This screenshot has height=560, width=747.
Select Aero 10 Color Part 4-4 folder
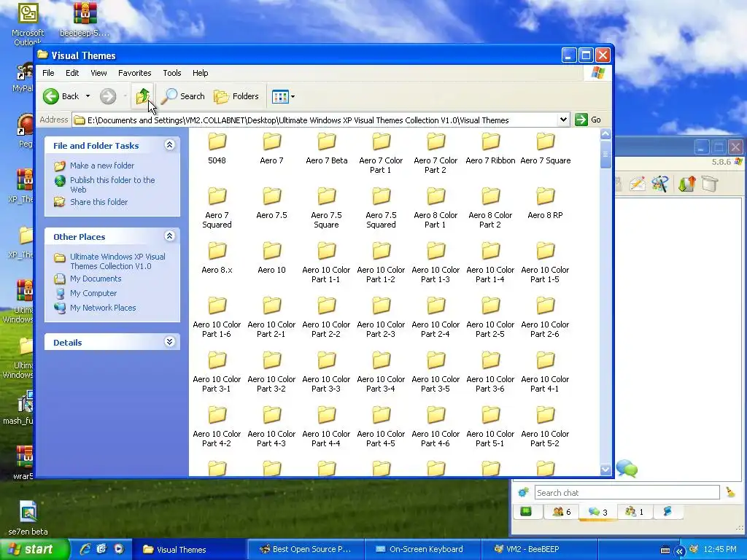click(x=326, y=427)
